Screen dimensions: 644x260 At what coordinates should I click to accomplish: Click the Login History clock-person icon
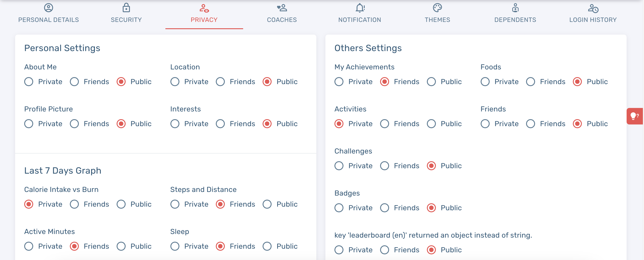593,8
